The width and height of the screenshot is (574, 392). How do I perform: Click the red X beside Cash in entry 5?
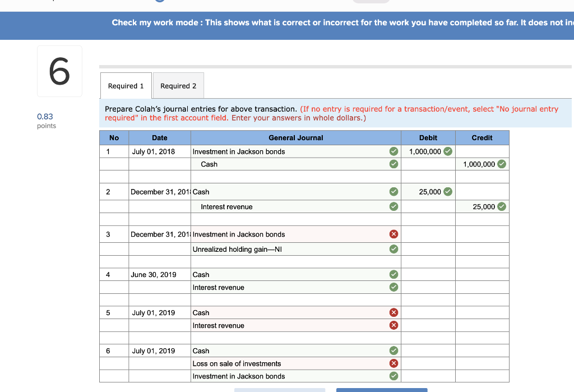click(x=394, y=312)
